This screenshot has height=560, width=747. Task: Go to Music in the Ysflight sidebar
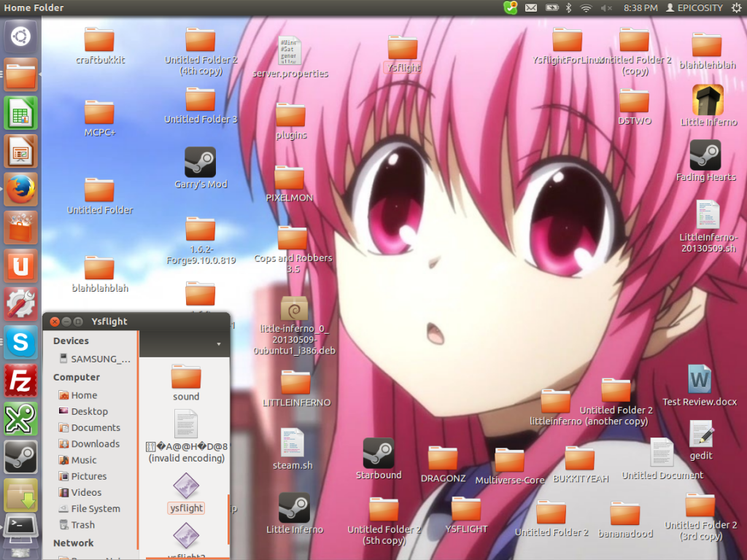[77, 460]
